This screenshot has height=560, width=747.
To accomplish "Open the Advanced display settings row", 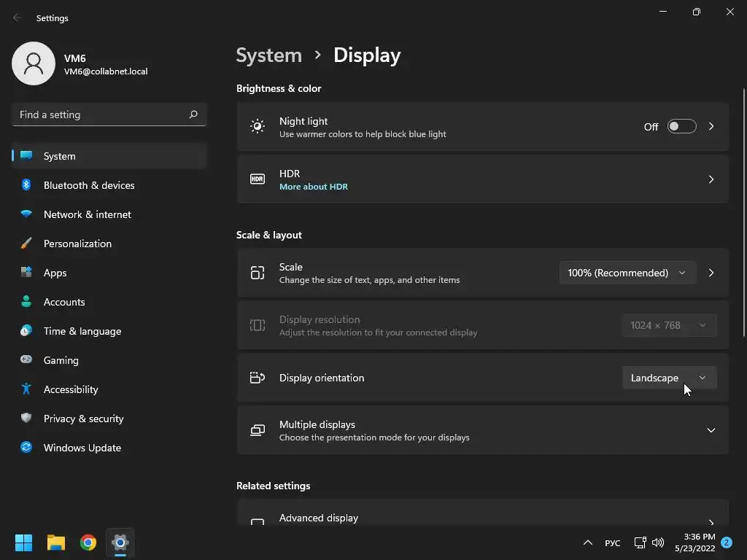I will (x=483, y=513).
